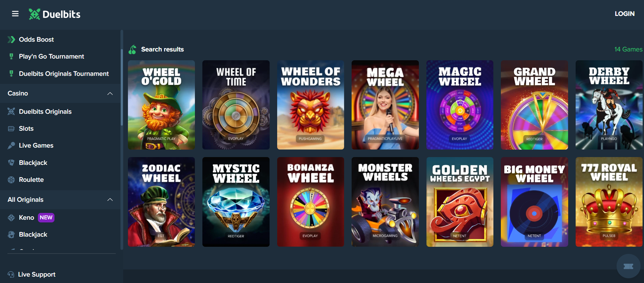Screen dimensions: 644x283
Task: Click the LOGIN button
Action: (x=624, y=14)
